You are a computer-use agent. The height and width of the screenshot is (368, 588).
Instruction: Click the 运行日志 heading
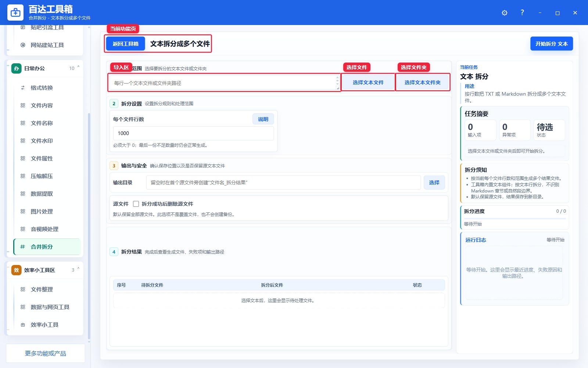coord(476,240)
